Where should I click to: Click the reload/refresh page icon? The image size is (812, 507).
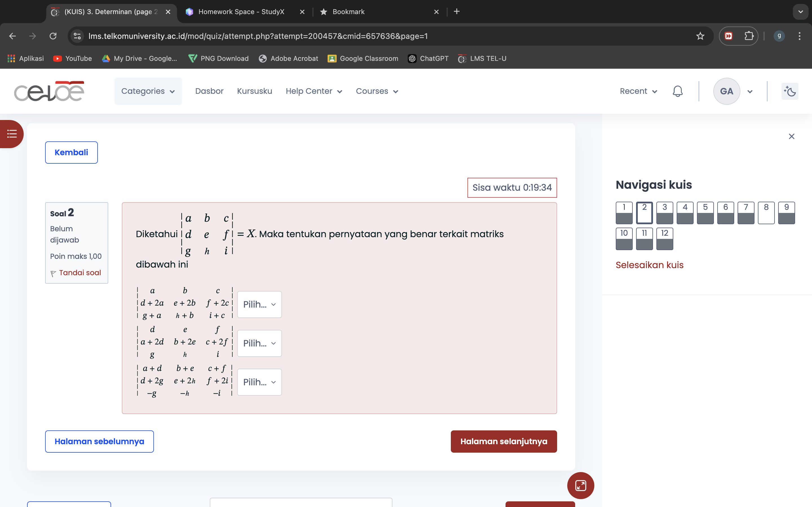(53, 36)
